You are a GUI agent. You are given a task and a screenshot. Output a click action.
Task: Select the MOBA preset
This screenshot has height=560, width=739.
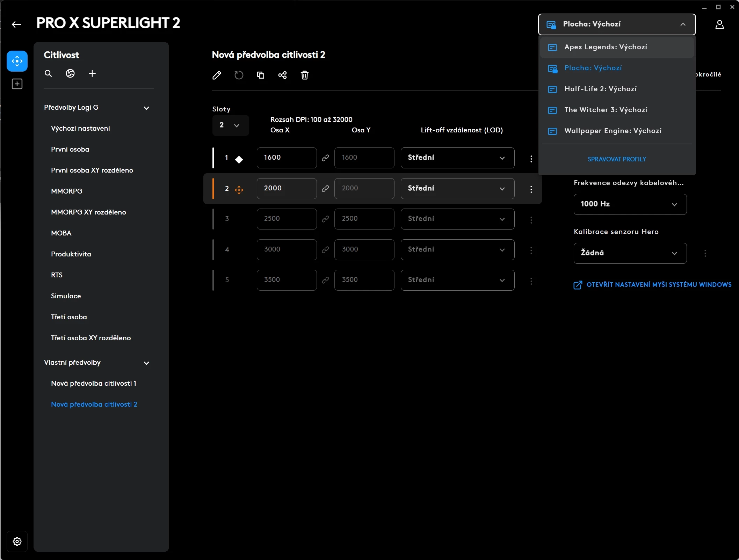point(61,233)
